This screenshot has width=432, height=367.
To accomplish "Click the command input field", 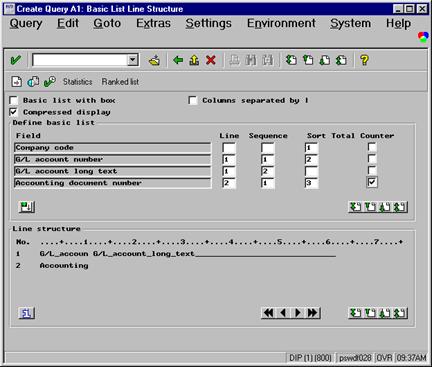I will [x=80, y=60].
